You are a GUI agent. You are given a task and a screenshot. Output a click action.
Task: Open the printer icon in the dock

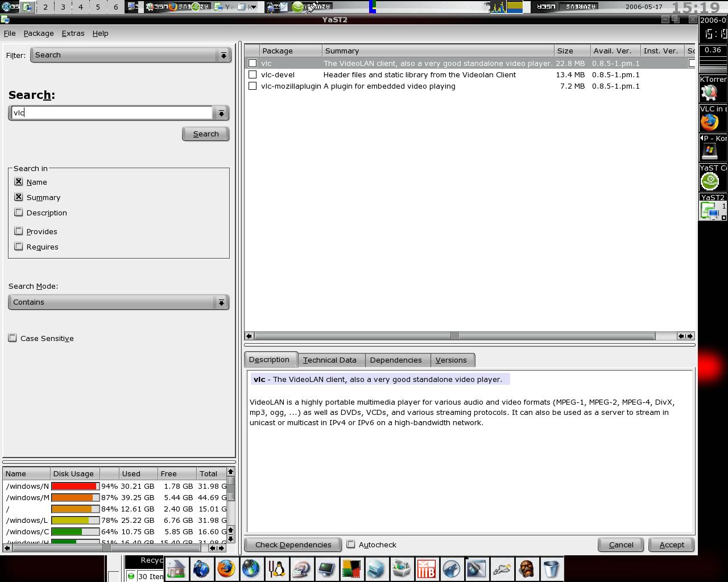tap(301, 568)
